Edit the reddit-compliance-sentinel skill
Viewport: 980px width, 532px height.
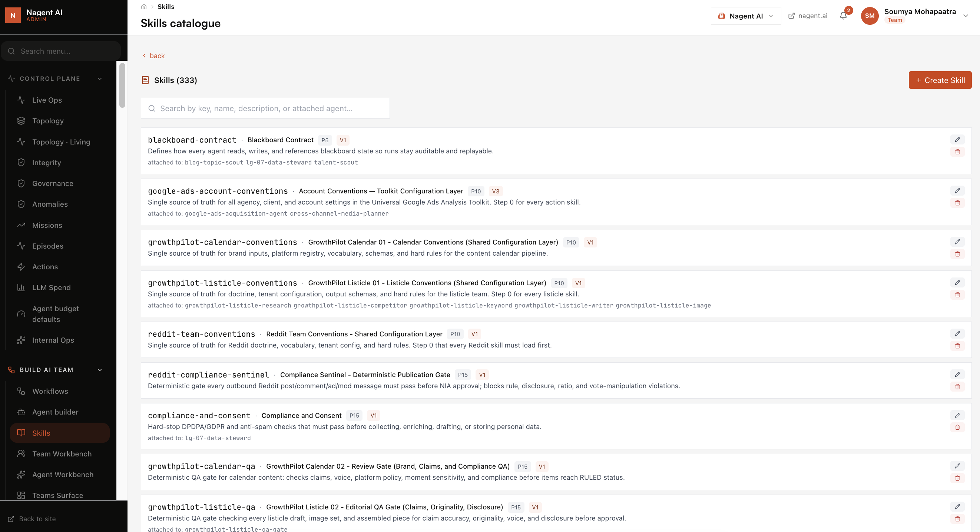[957, 374]
